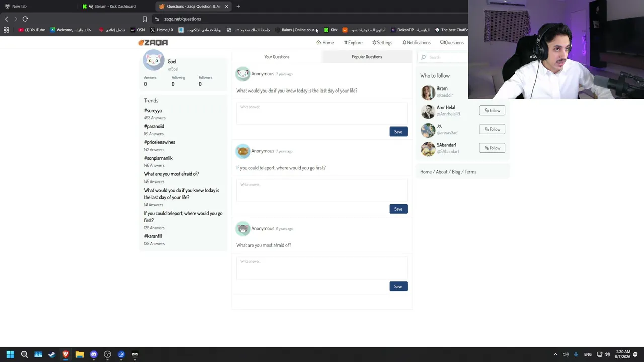Click the microphone icon in system tray
This screenshot has width=644, height=362.
coord(576,354)
